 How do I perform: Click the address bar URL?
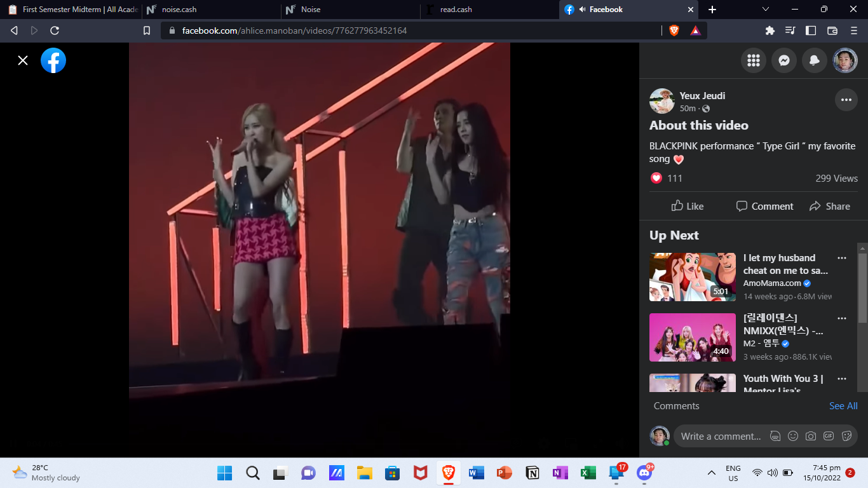click(295, 30)
